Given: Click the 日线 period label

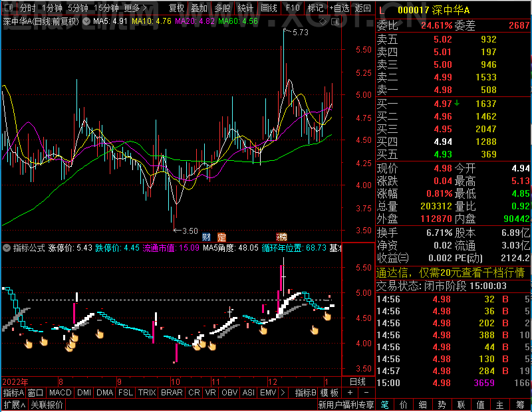Looking at the screenshot, I should 358,382.
